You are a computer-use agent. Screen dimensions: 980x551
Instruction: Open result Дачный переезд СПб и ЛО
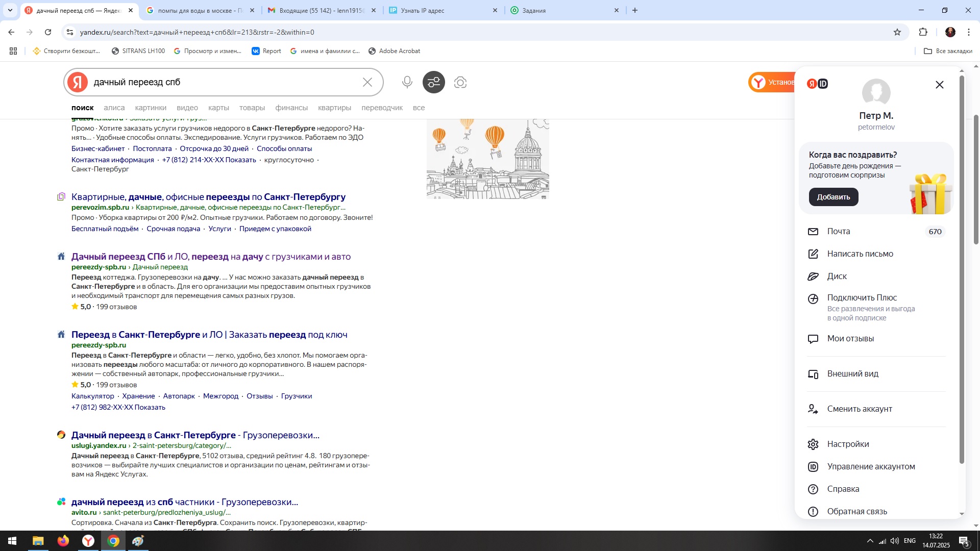(x=211, y=257)
